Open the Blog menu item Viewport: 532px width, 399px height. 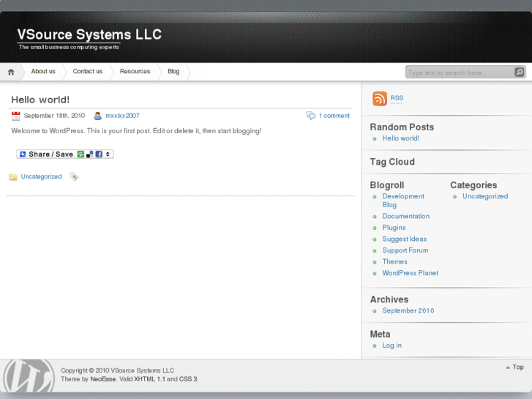pos(173,72)
